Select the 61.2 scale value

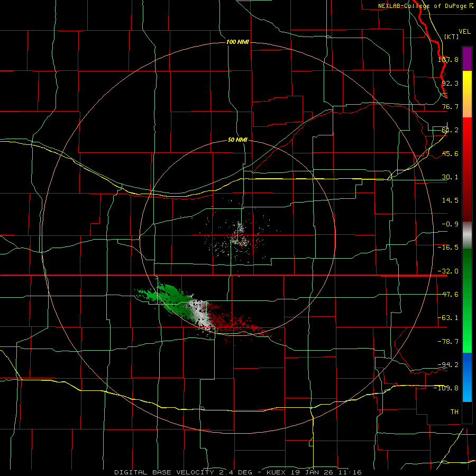tap(450, 130)
